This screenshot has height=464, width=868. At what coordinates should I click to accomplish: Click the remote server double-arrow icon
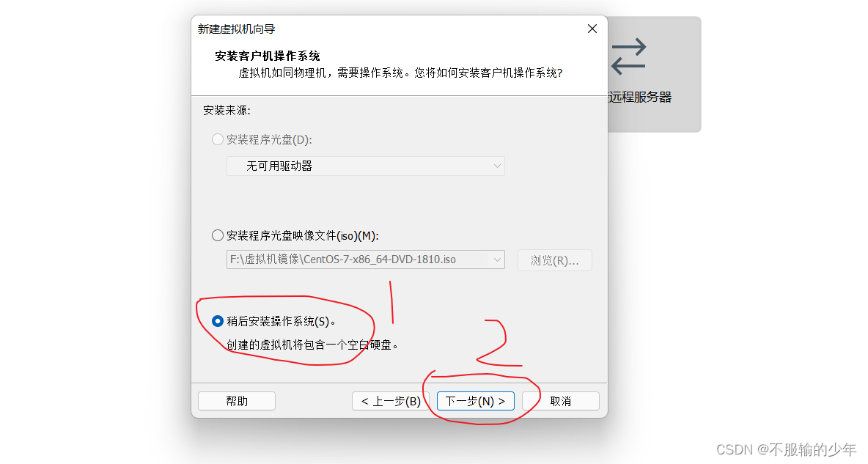click(628, 56)
